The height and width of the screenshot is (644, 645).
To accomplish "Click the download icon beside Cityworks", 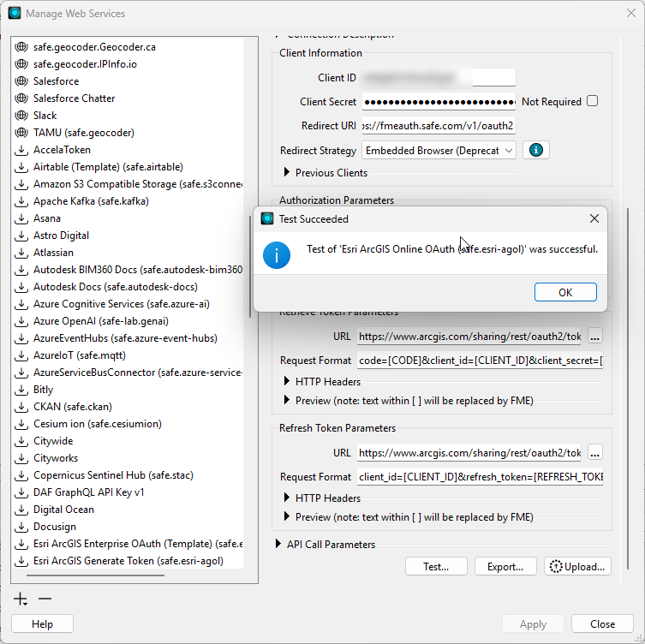I will 21,458.
